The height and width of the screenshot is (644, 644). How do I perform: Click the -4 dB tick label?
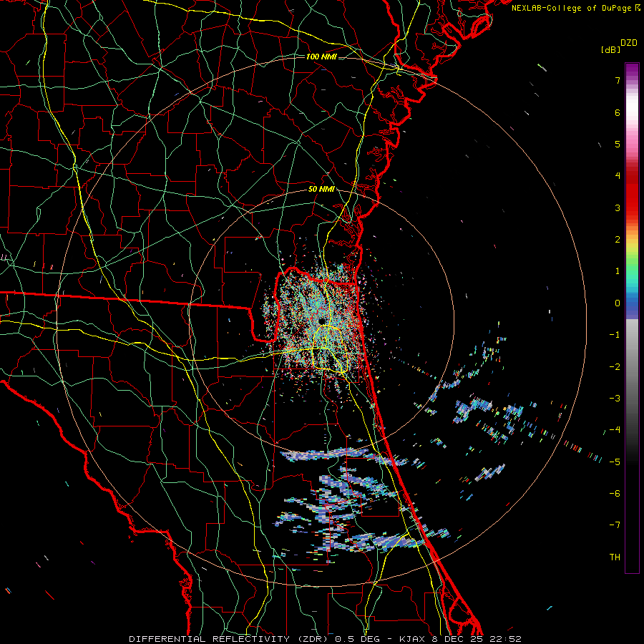tap(615, 430)
